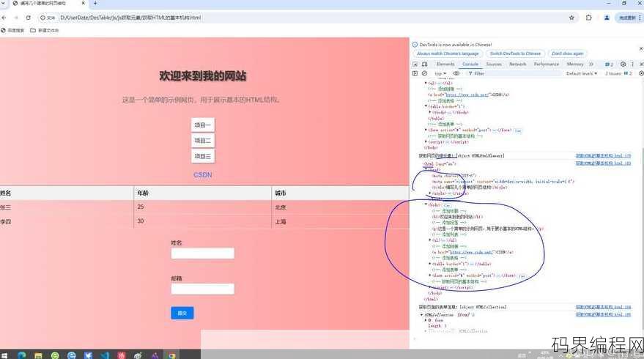Image resolution: width=644 pixels, height=359 pixels.
Task: Click the issues counter badge in DevTools tab bar
Action: tap(609, 64)
